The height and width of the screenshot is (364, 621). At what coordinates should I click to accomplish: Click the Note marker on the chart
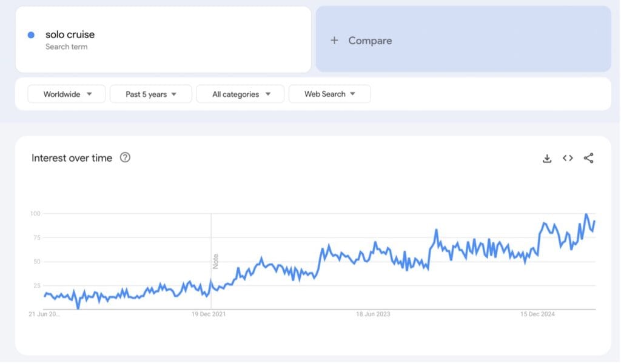click(217, 260)
